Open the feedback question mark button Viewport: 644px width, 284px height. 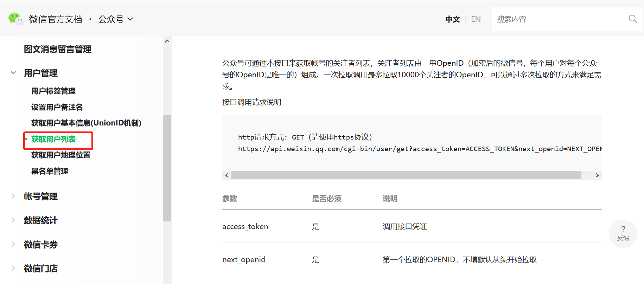(623, 234)
